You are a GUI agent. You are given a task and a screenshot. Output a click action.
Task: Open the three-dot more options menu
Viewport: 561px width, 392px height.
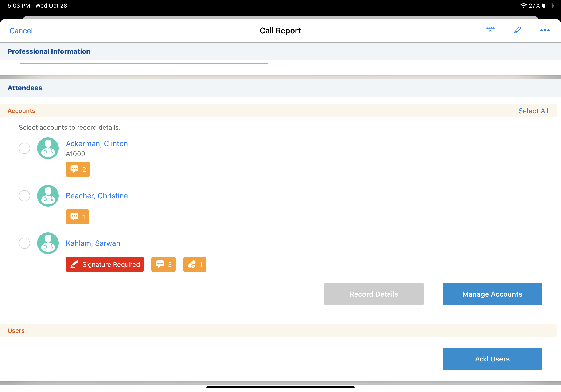click(545, 31)
